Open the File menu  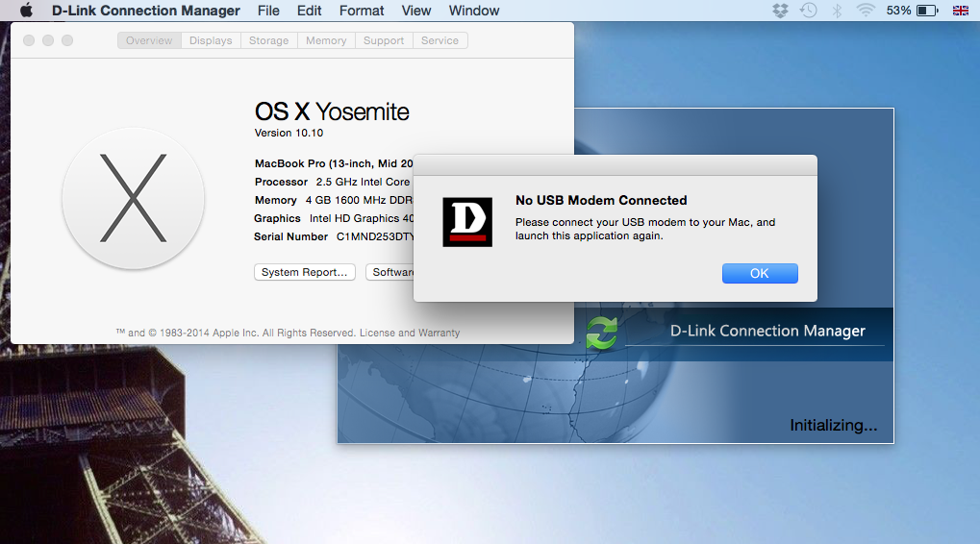point(268,11)
